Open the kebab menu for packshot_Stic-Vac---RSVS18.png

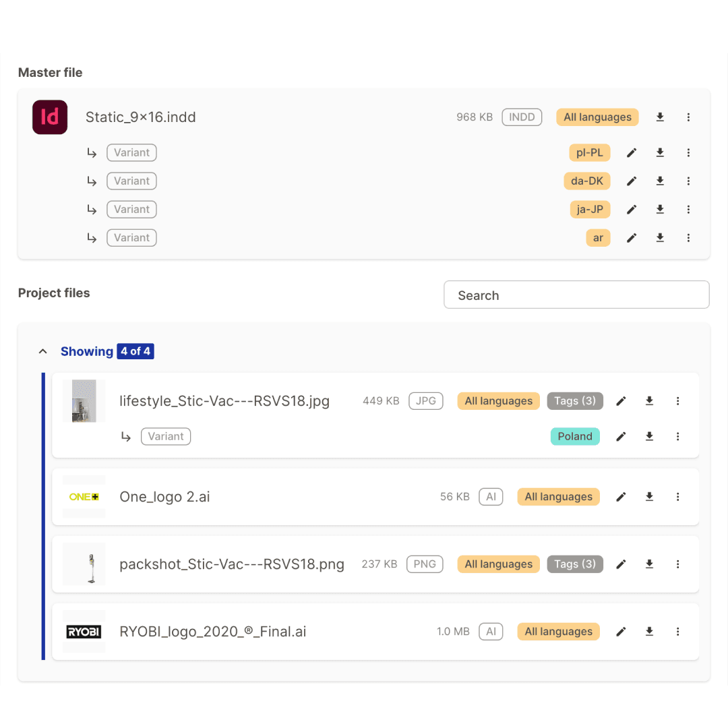(x=677, y=564)
